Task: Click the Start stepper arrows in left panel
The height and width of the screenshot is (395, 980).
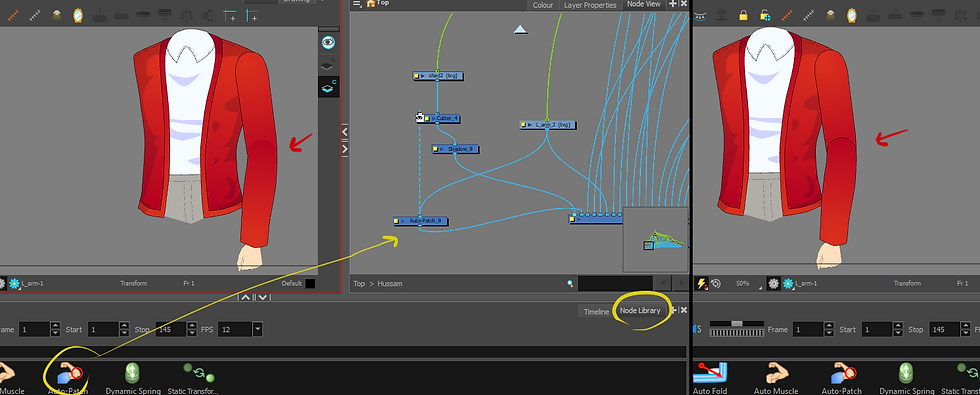Action: [124, 329]
